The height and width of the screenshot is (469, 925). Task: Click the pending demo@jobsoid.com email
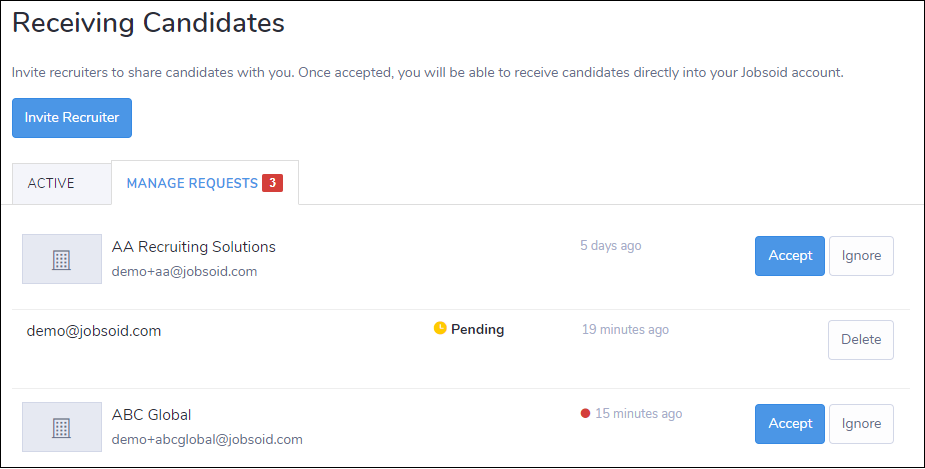(94, 331)
